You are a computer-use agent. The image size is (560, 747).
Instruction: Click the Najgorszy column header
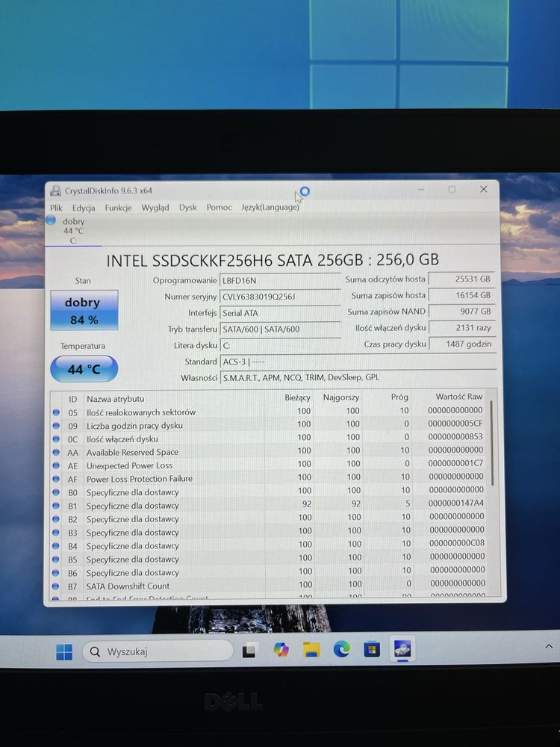341,397
